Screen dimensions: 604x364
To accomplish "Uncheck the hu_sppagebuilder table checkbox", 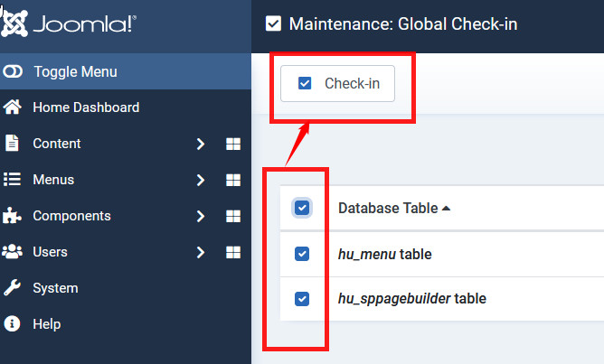I will click(x=303, y=298).
